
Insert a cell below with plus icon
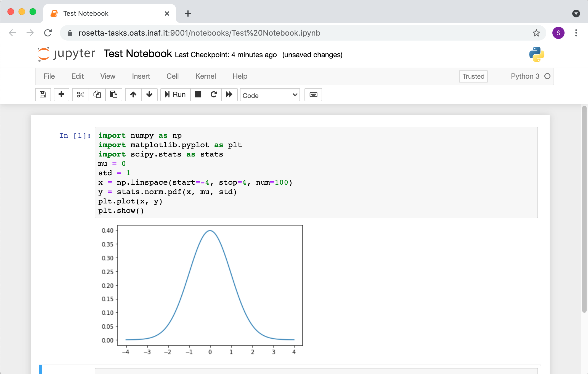pos(61,95)
